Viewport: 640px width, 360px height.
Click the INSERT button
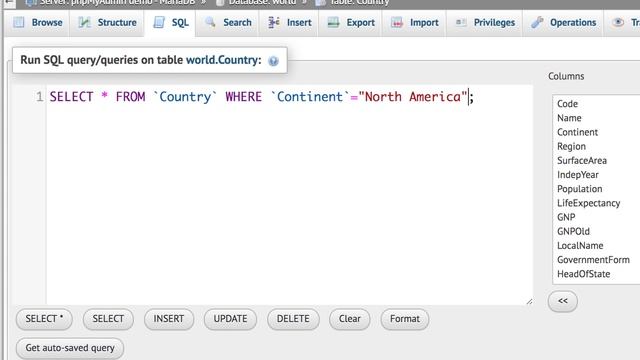pyautogui.click(x=169, y=319)
